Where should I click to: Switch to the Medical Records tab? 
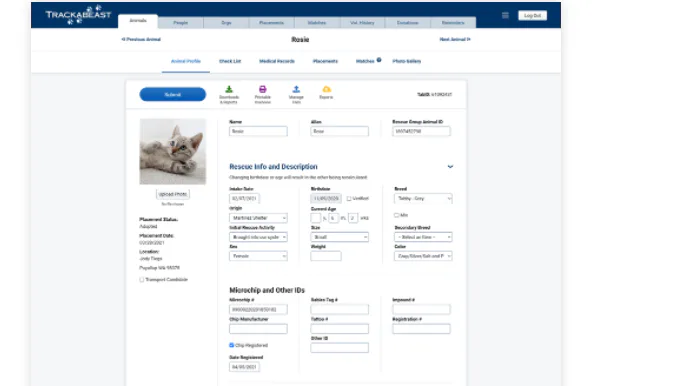click(x=277, y=61)
